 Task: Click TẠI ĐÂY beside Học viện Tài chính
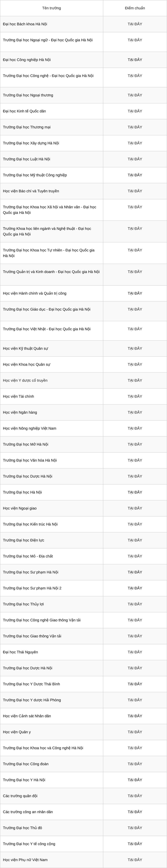click(x=135, y=397)
